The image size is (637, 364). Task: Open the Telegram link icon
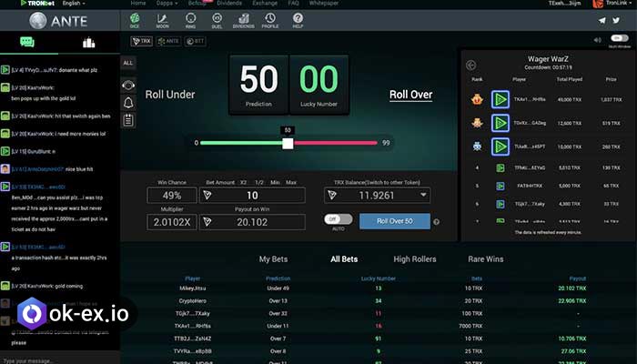point(602,20)
